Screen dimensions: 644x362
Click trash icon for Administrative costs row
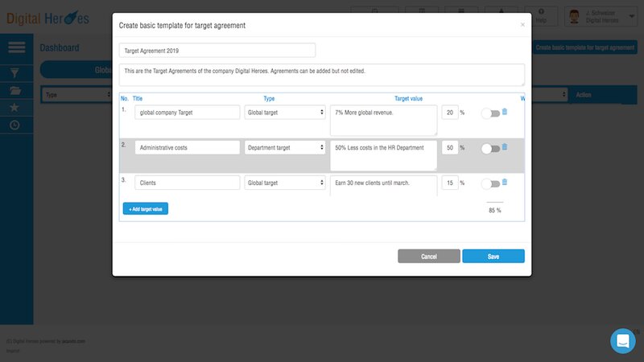pos(505,147)
